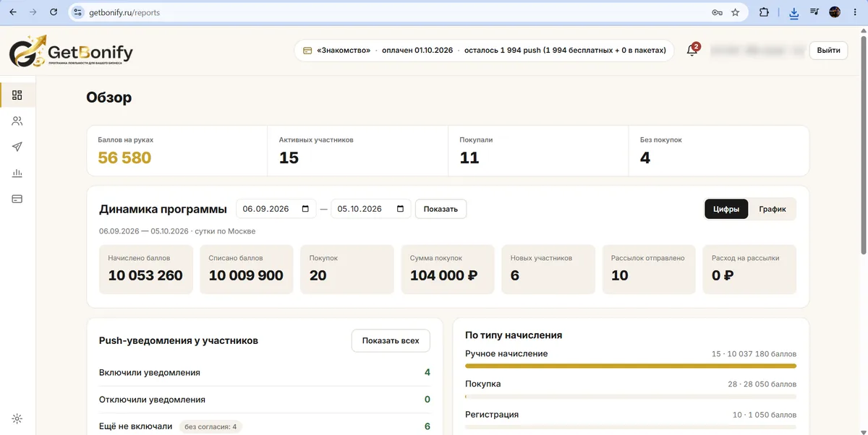This screenshot has width=868, height=435.
Task: Switch to the Цифры view
Action: pos(726,210)
